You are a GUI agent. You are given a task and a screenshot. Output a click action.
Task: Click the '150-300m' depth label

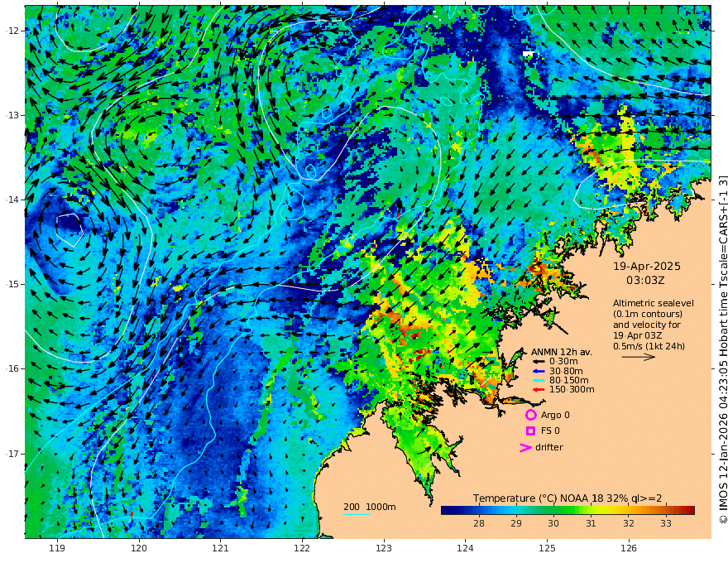pyautogui.click(x=572, y=390)
